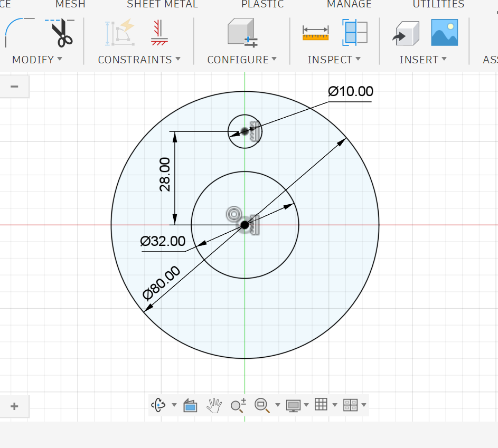Select the Measure ruler tool

pyautogui.click(x=315, y=33)
